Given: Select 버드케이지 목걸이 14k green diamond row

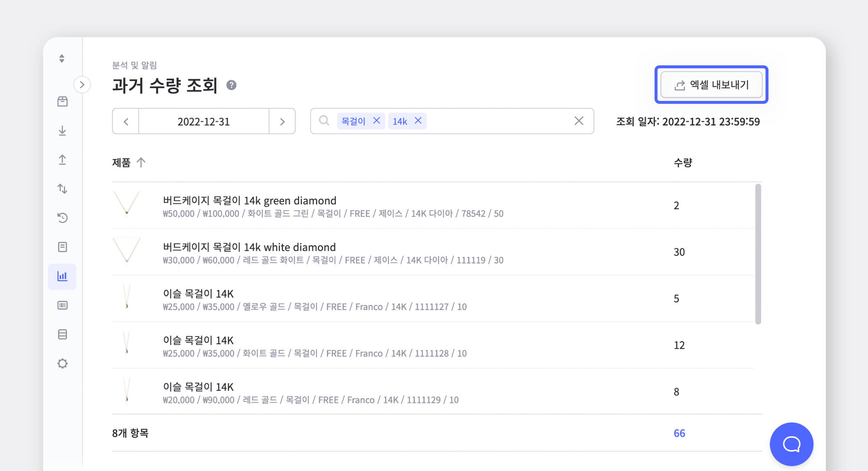Looking at the screenshot, I should pos(433,206).
